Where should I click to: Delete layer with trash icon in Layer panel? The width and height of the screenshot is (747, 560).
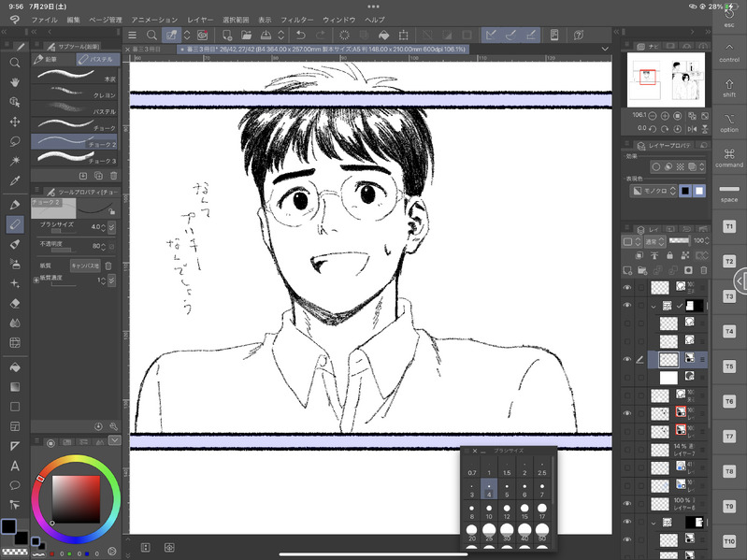click(x=704, y=270)
